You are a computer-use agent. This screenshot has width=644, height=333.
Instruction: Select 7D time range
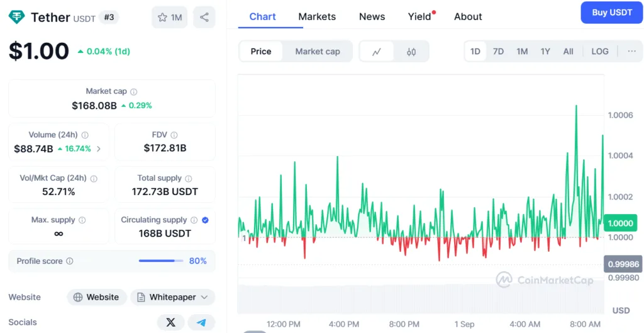(498, 52)
